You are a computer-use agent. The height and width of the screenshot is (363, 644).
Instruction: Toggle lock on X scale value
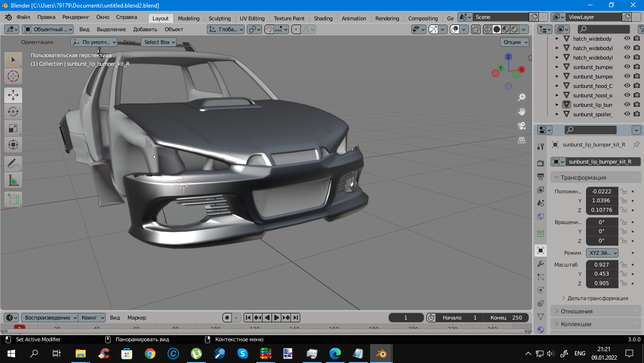[623, 265]
